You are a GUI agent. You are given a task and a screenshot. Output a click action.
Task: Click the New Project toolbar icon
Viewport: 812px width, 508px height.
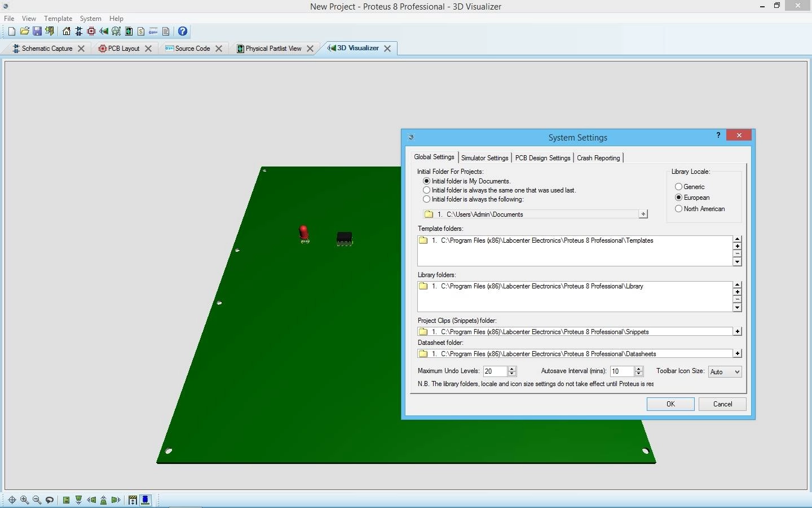pyautogui.click(x=12, y=32)
